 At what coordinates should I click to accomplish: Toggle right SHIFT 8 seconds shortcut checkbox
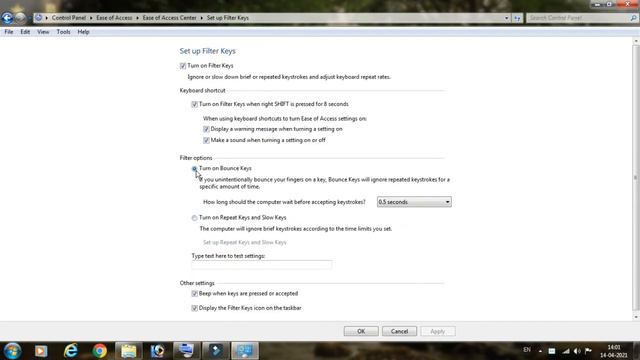(194, 104)
